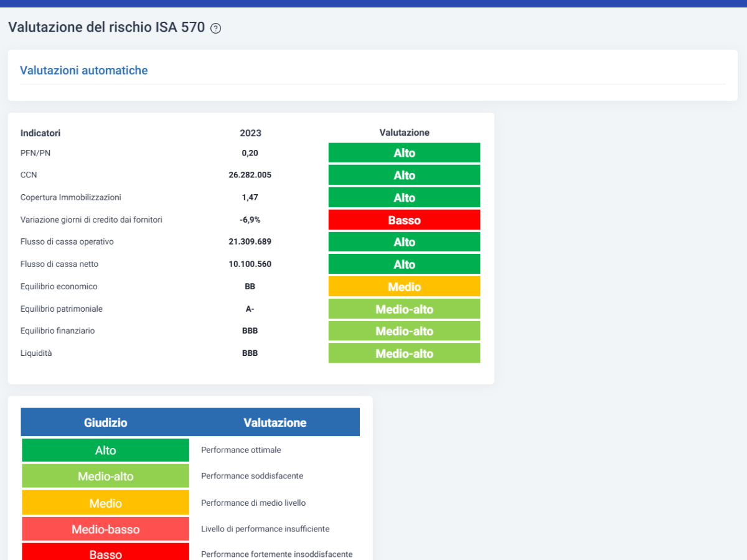Image resolution: width=747 pixels, height=560 pixels.
Task: Select the value 21.309.689
Action: [250, 241]
